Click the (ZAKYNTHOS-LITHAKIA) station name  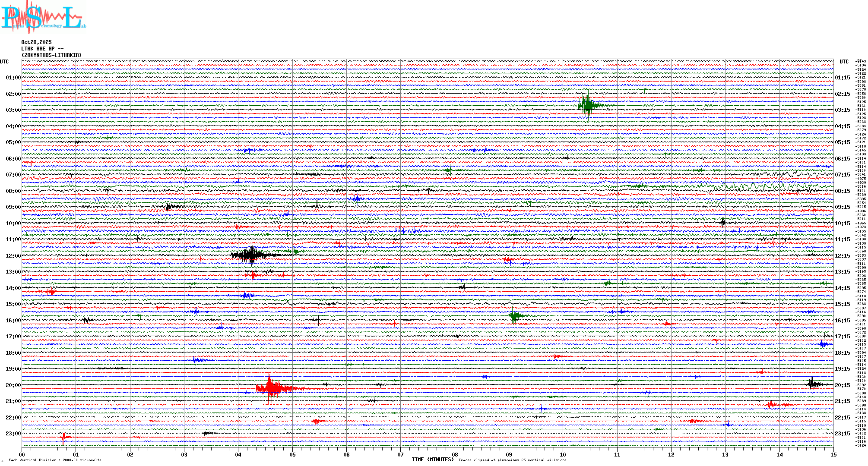(51, 55)
